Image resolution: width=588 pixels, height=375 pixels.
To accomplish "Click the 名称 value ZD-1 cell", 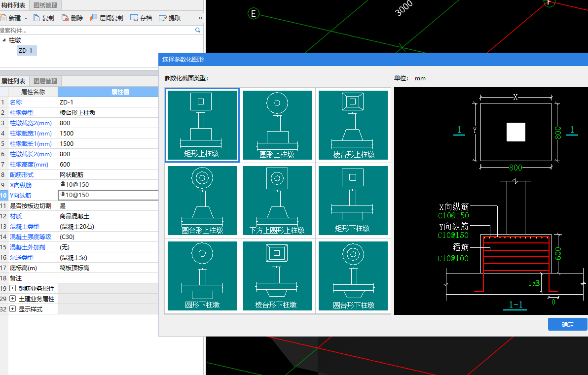I will pyautogui.click(x=108, y=102).
